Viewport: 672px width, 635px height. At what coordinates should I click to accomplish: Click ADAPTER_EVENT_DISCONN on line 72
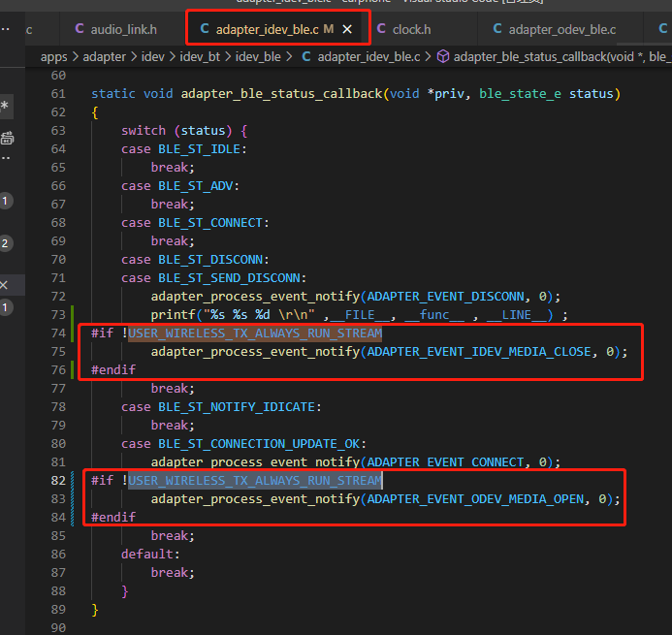point(446,297)
